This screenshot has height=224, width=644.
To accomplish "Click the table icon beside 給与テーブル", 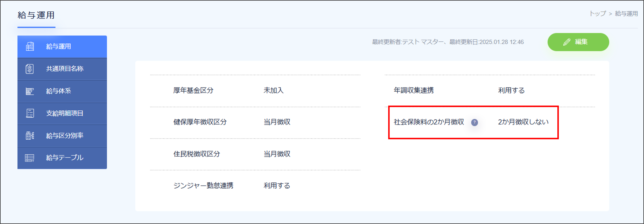I will pyautogui.click(x=30, y=158).
